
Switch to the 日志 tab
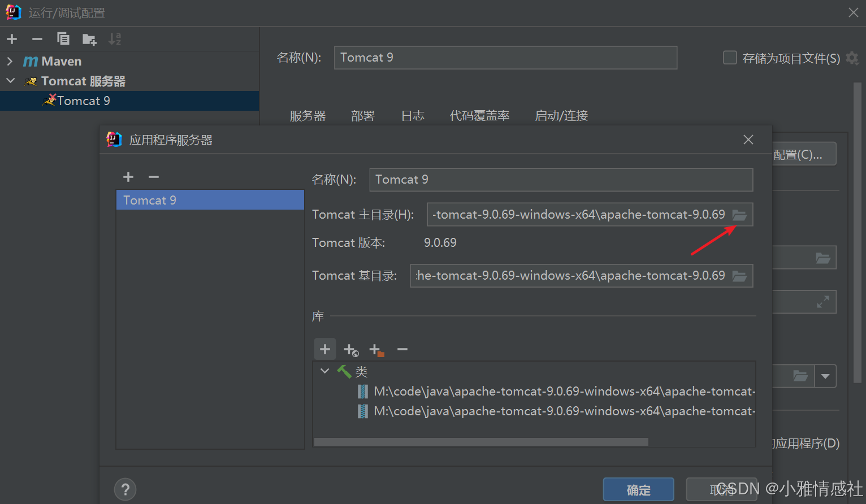click(413, 116)
